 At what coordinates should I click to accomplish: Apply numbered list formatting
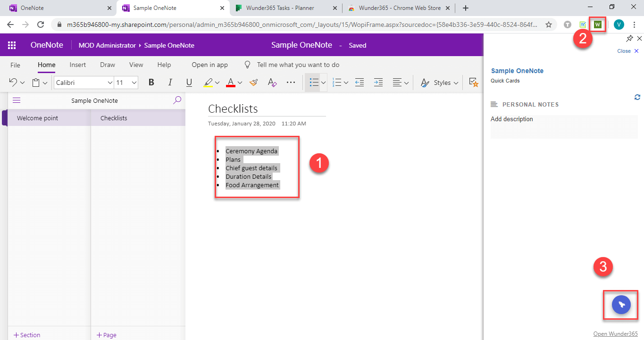tap(337, 83)
